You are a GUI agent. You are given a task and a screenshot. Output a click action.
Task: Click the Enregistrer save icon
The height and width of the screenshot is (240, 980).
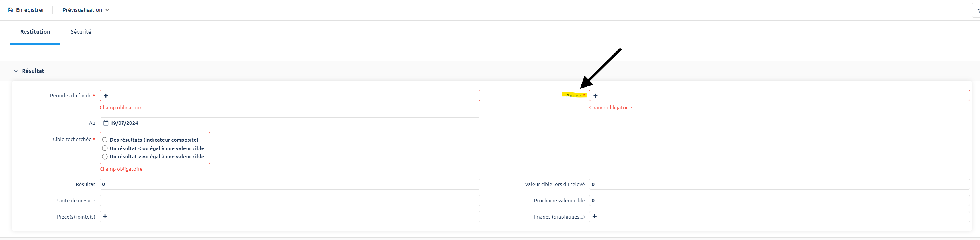point(10,10)
